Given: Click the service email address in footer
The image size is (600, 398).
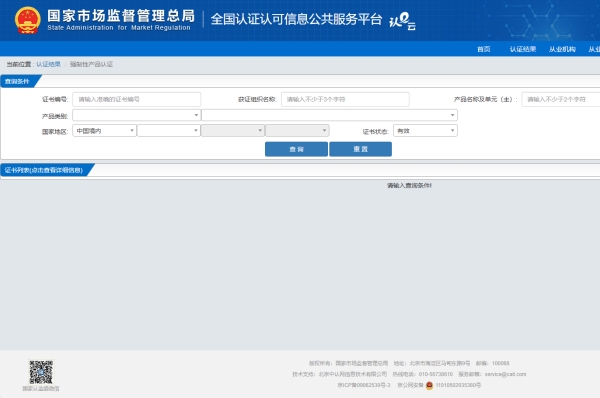Looking at the screenshot, I should coord(505,374).
